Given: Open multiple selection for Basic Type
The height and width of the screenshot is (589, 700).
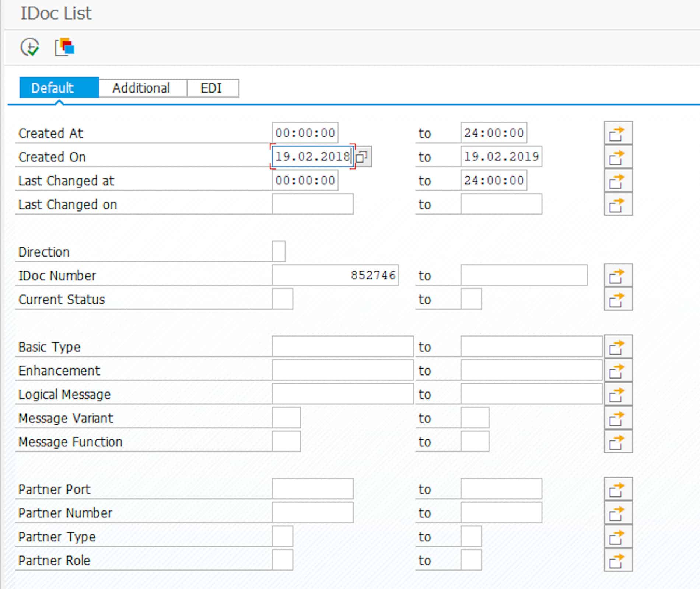Looking at the screenshot, I should [618, 346].
